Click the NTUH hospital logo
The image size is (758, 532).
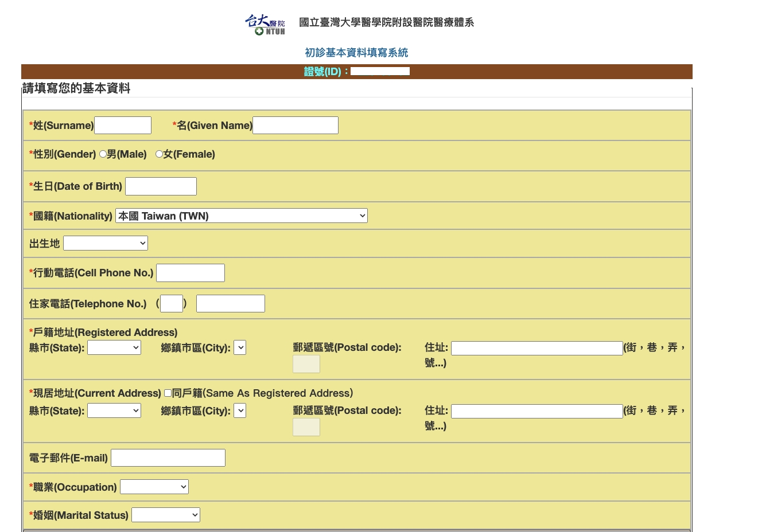(265, 25)
